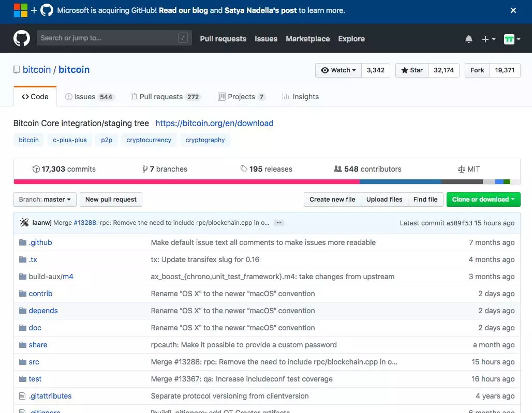The image size is (532, 413).
Task: Open the bitcoin.org download link
Action: 214,124
